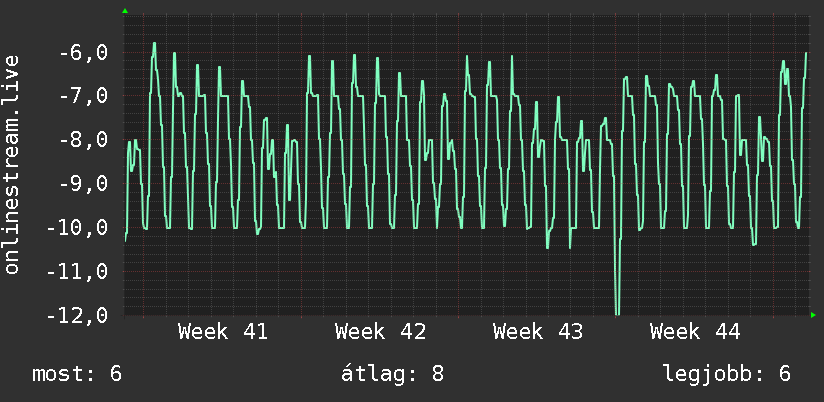Select the -12,0 y-axis value
824x402 pixels.
click(x=77, y=316)
